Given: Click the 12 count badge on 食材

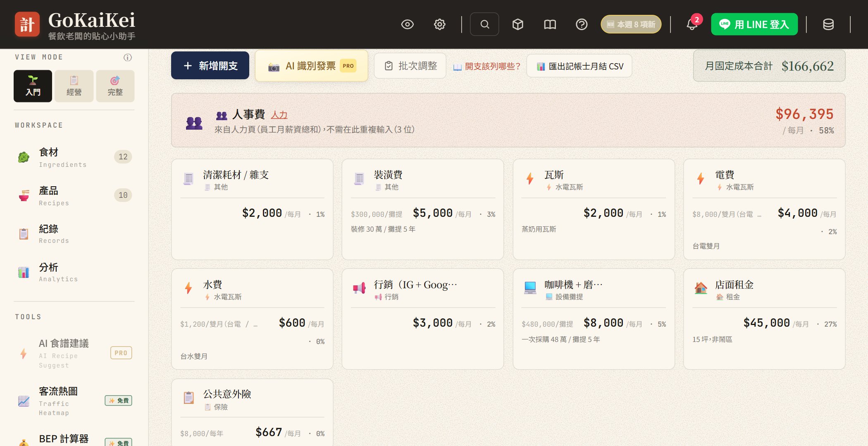Looking at the screenshot, I should click(123, 157).
